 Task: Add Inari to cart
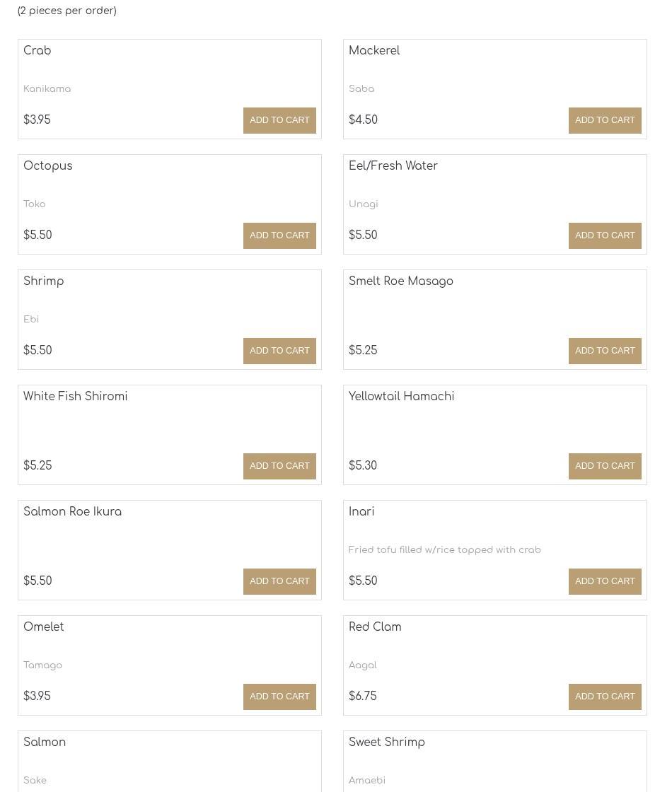coord(605,581)
